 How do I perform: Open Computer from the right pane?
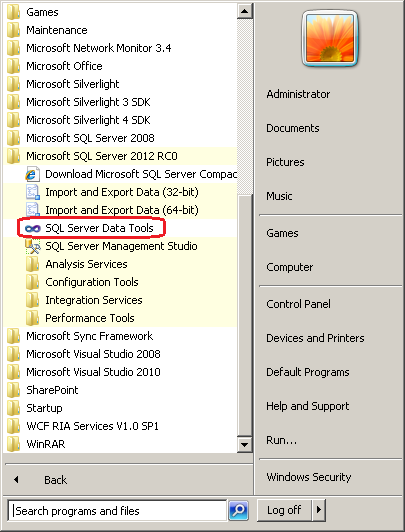click(x=290, y=267)
